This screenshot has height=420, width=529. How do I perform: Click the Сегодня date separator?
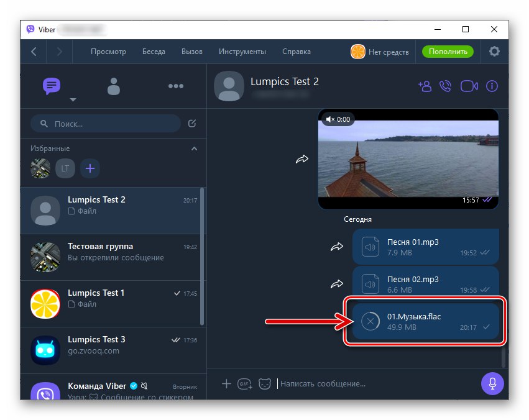(357, 219)
